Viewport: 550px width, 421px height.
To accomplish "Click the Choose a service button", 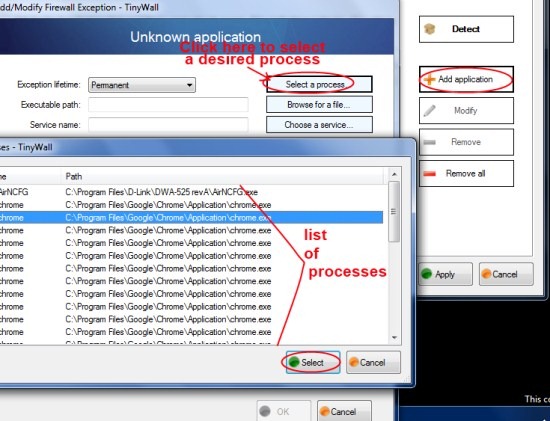I will coord(319,125).
